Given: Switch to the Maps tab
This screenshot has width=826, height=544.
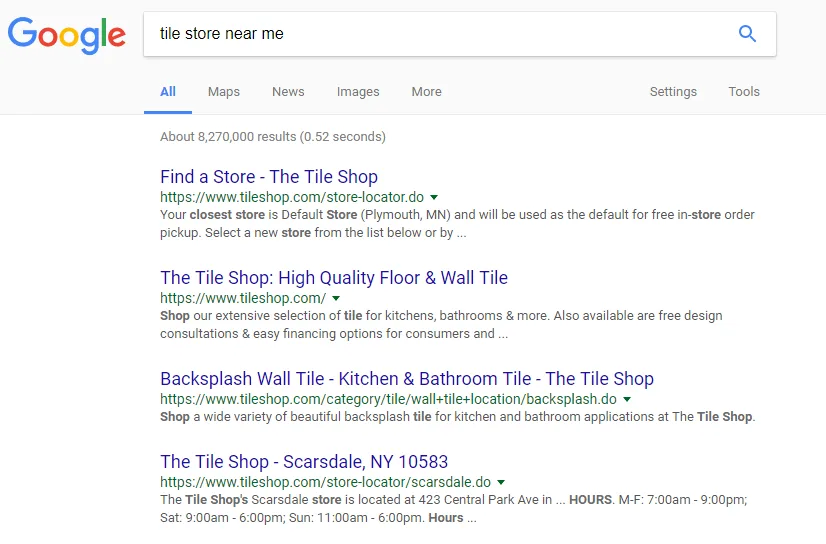Looking at the screenshot, I should coord(224,92).
